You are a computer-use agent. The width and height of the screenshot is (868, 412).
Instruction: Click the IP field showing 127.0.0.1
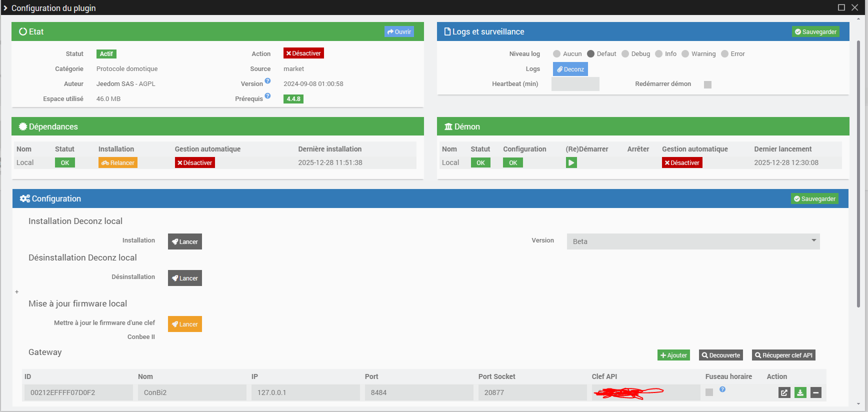pyautogui.click(x=305, y=392)
